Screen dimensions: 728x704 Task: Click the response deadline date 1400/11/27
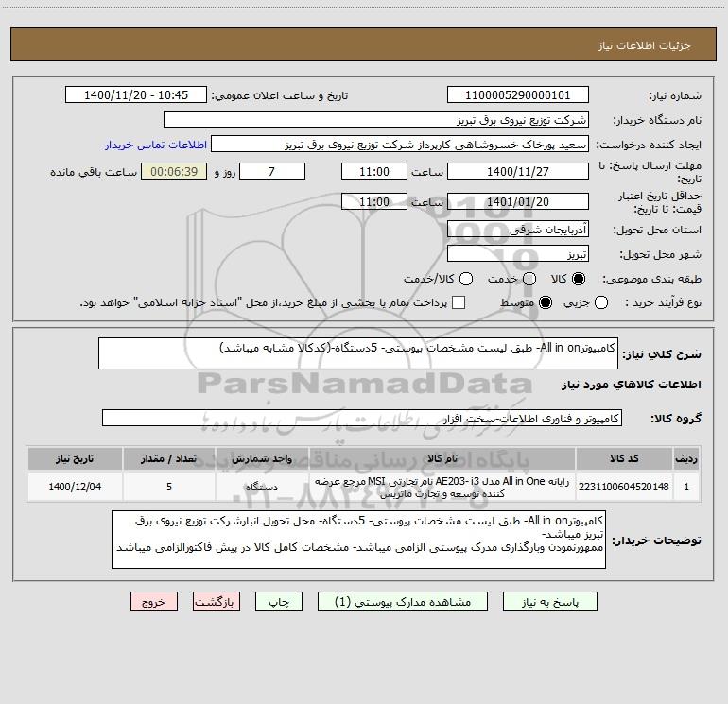point(518,171)
